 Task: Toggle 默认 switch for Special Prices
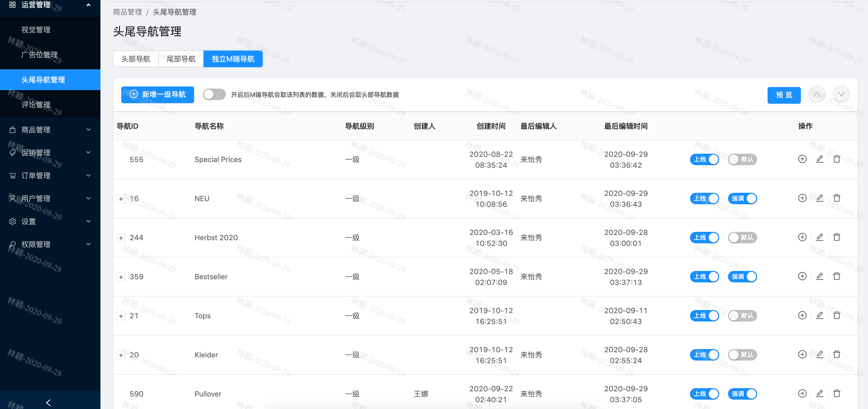(742, 159)
